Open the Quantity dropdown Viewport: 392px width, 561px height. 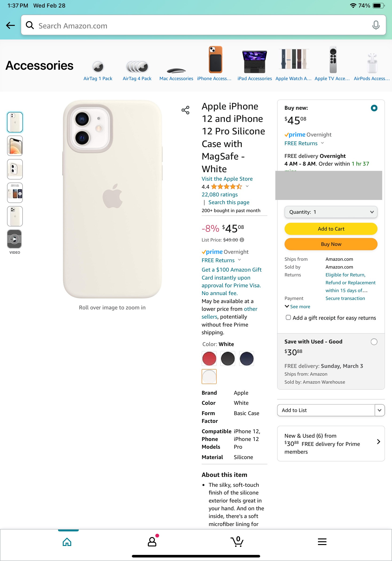(x=331, y=212)
